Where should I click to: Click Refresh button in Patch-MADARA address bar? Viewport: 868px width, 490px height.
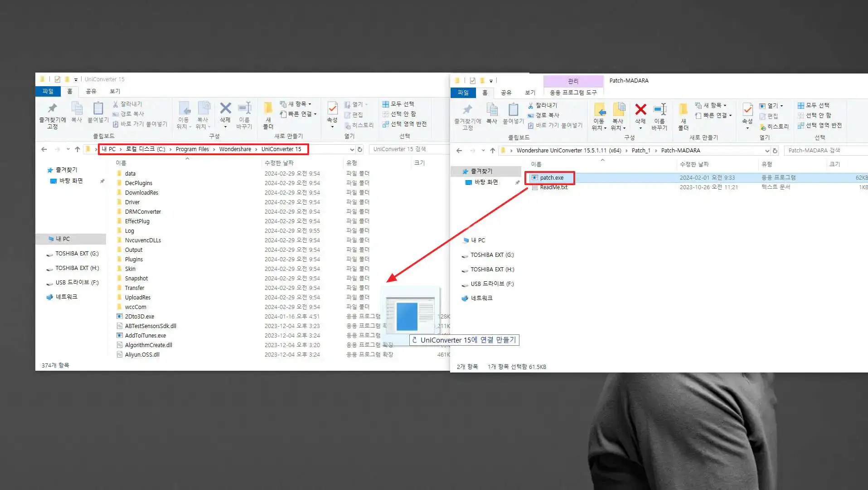(775, 151)
